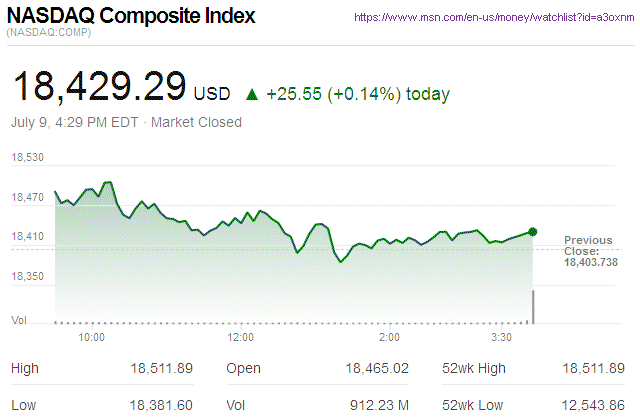Image resolution: width=640 pixels, height=420 pixels.
Task: Select the (NASDAQ:COMP) ticker symbol text
Action: pos(46,35)
